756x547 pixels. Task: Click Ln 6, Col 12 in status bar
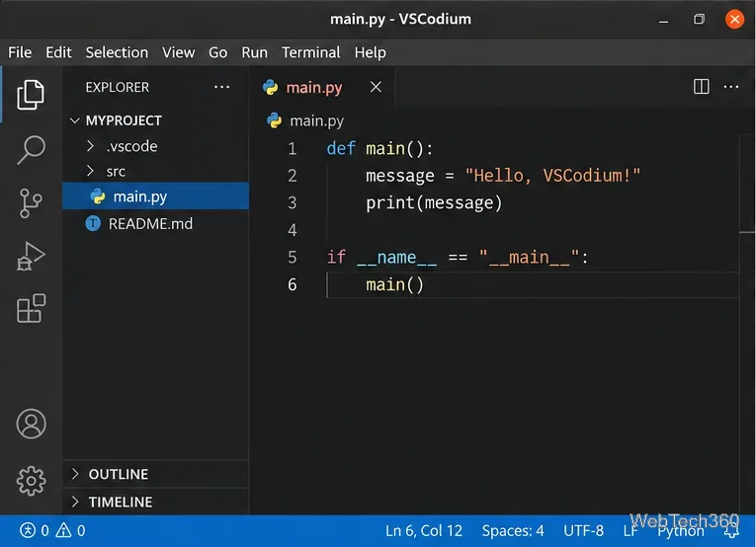pos(424,530)
